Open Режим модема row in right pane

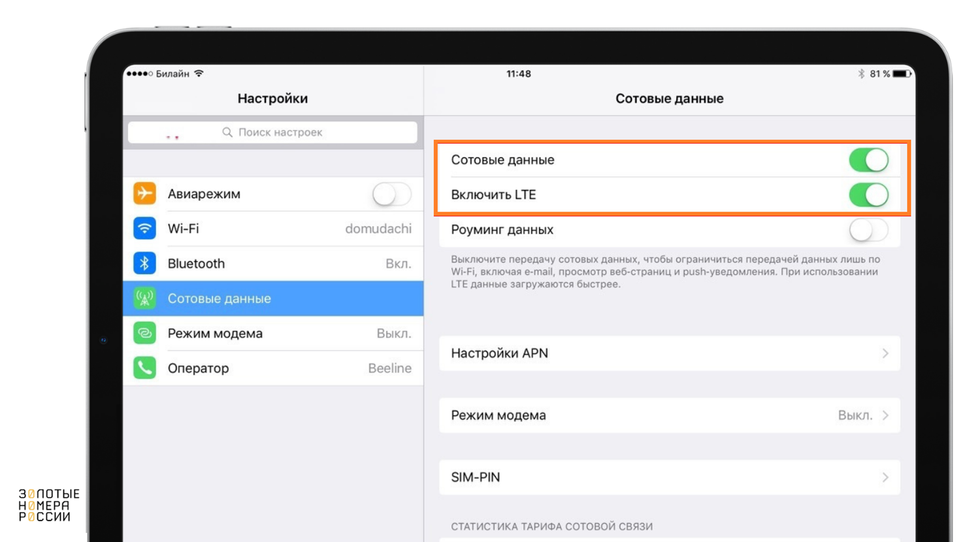click(670, 415)
